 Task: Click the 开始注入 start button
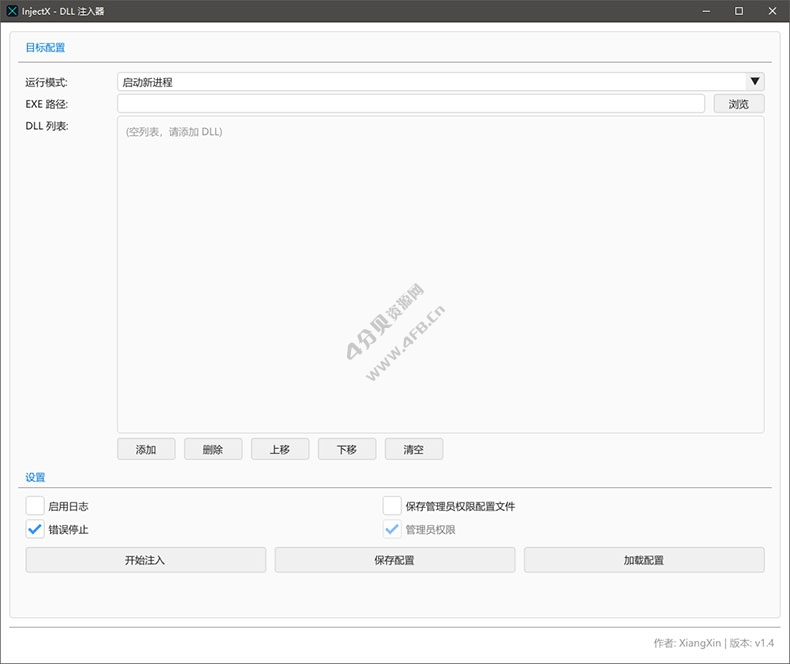pyautogui.click(x=146, y=560)
